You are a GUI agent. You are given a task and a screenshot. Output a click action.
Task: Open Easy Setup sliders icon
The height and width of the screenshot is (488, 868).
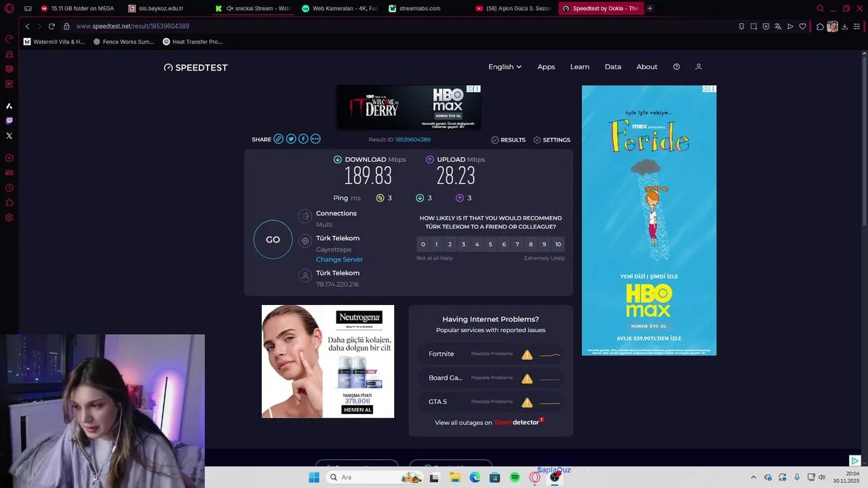pyautogui.click(x=856, y=26)
